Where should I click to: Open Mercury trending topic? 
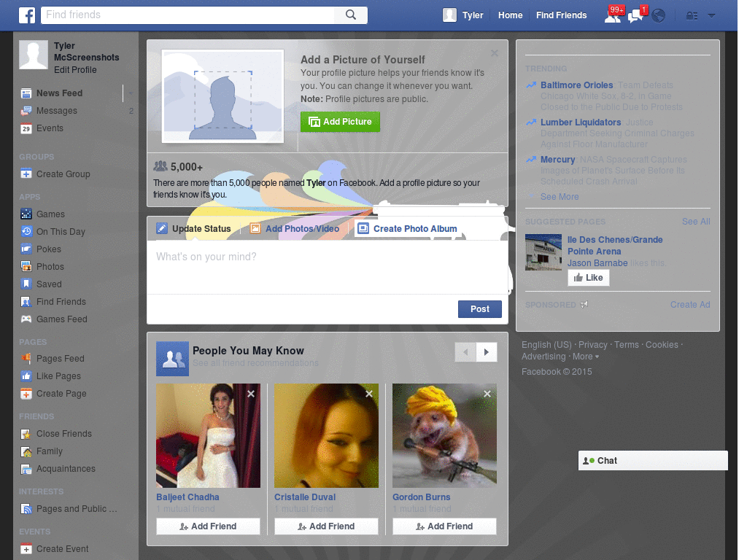point(557,160)
